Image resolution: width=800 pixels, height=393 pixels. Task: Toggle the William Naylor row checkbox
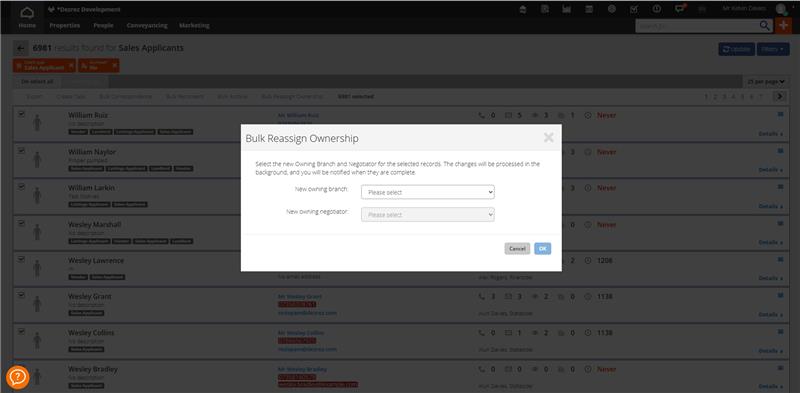click(21, 151)
